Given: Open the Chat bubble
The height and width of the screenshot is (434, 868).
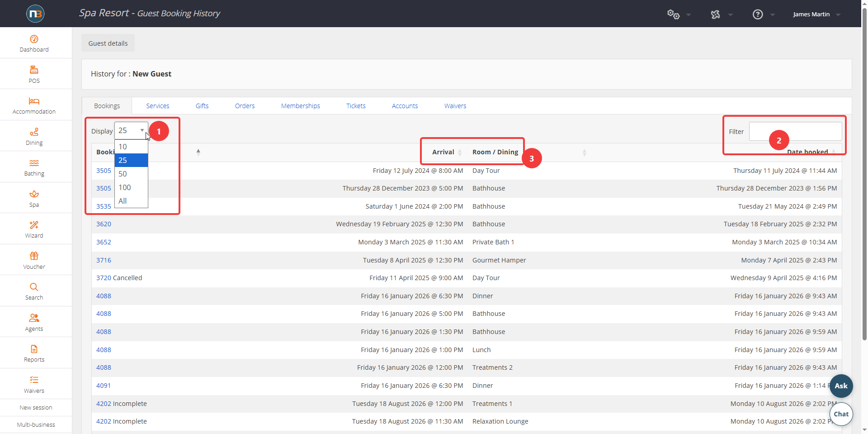Looking at the screenshot, I should (x=841, y=414).
